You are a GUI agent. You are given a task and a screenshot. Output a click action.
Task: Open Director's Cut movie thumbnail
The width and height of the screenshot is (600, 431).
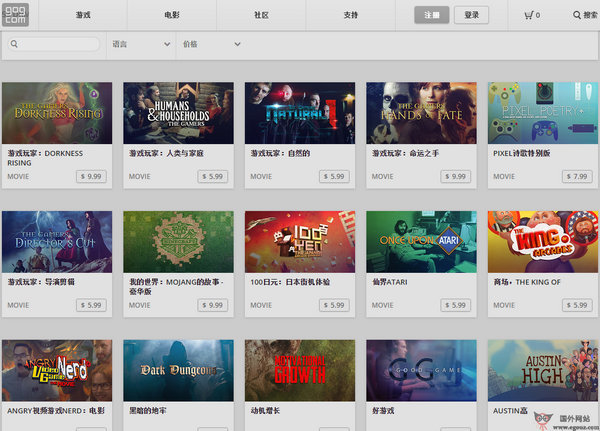click(57, 242)
